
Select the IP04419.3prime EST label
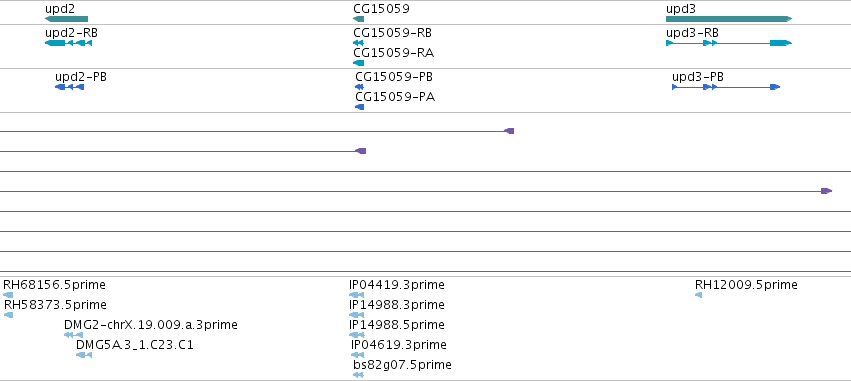[x=397, y=285]
